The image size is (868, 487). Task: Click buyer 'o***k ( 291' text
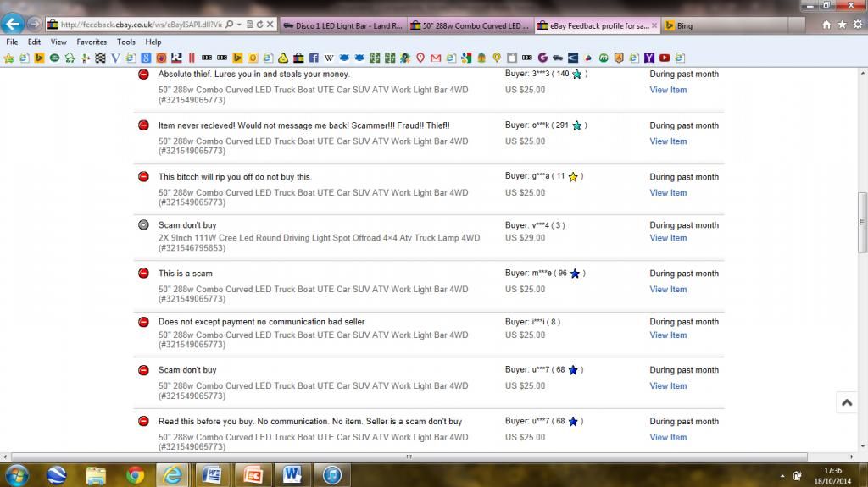coord(550,125)
